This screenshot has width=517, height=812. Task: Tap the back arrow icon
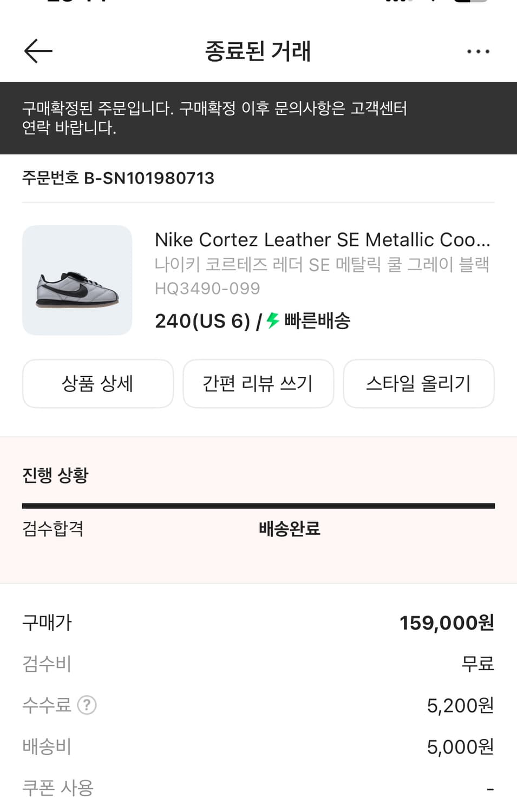[x=38, y=51]
